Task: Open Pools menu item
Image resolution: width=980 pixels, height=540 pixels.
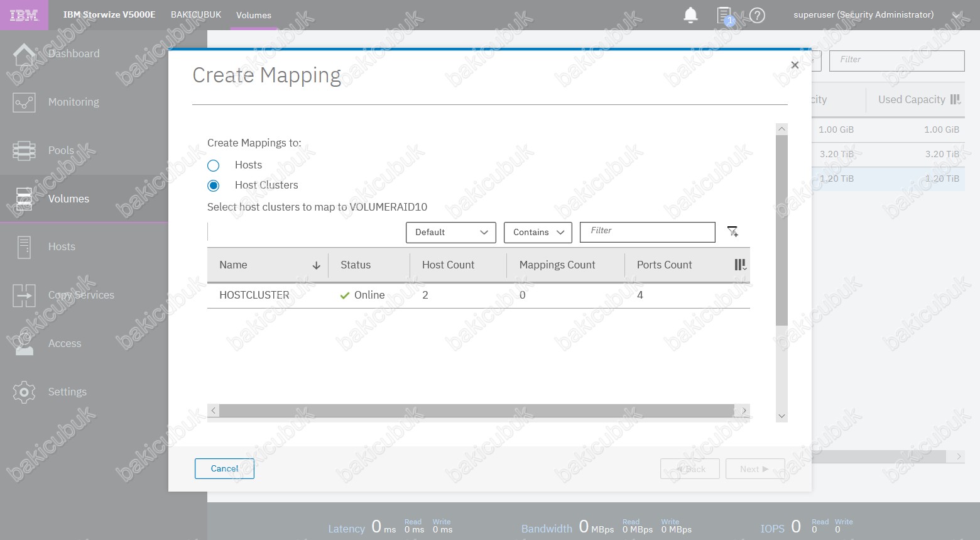Action: click(61, 151)
